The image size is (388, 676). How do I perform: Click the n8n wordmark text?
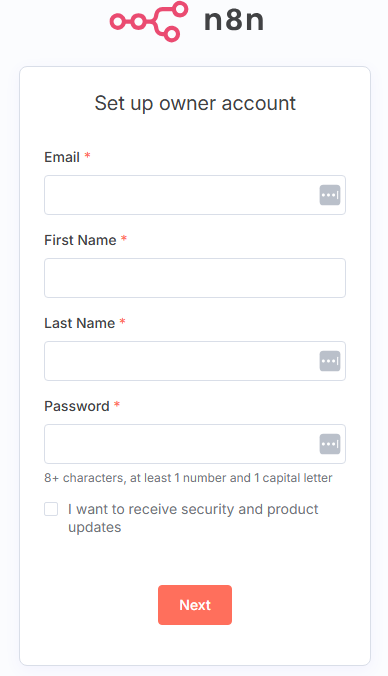[x=234, y=20]
